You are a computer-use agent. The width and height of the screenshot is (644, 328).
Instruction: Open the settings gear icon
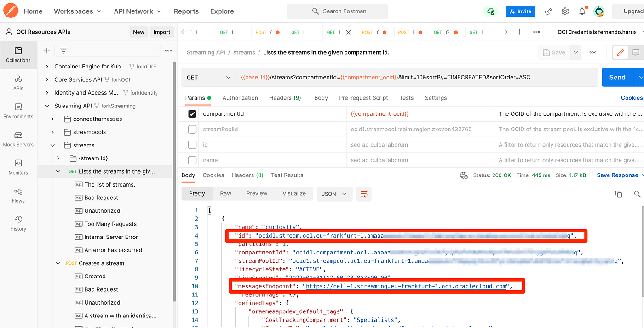click(565, 11)
